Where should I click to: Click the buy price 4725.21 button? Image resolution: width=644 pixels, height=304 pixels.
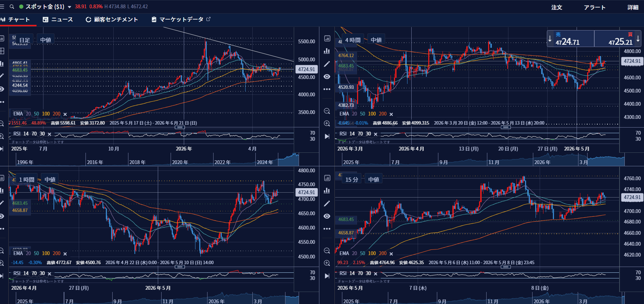coord(618,39)
